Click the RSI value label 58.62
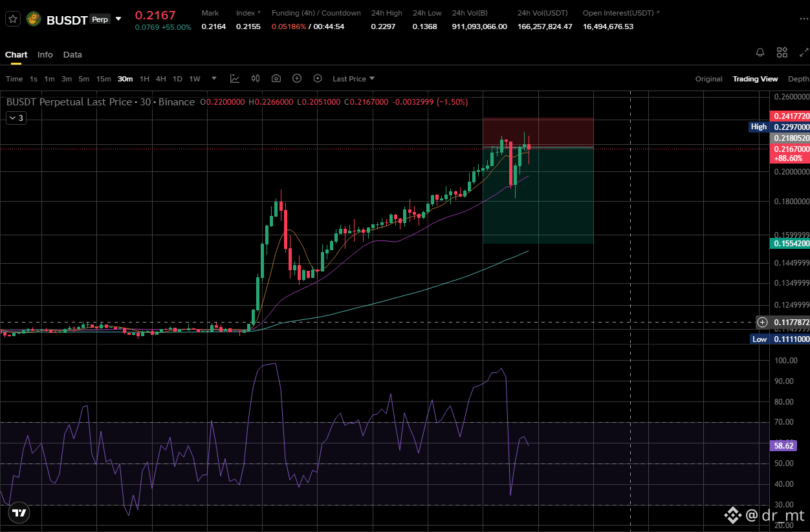This screenshot has height=532, width=810. click(x=783, y=445)
